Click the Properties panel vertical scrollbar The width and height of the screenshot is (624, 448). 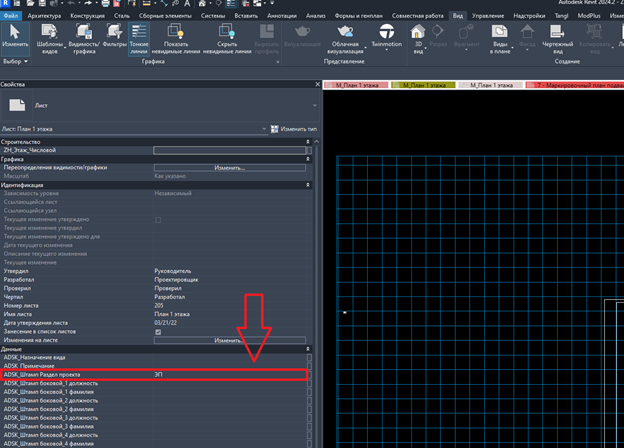coord(316,294)
